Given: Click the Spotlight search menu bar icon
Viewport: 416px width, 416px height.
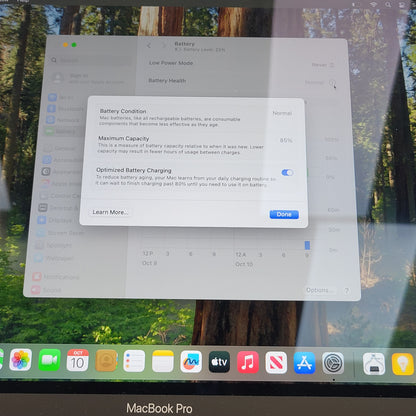Looking at the screenshot, I should coord(388,5).
